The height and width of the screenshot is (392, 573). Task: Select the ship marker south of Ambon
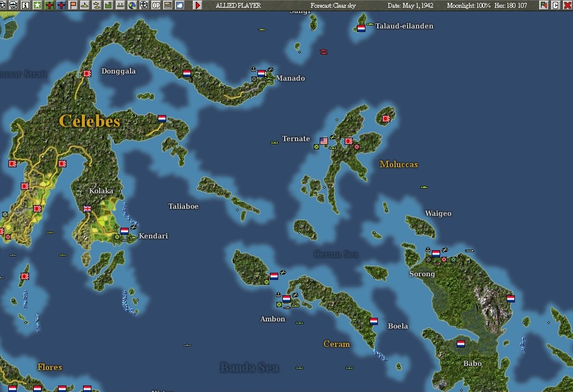(x=300, y=323)
